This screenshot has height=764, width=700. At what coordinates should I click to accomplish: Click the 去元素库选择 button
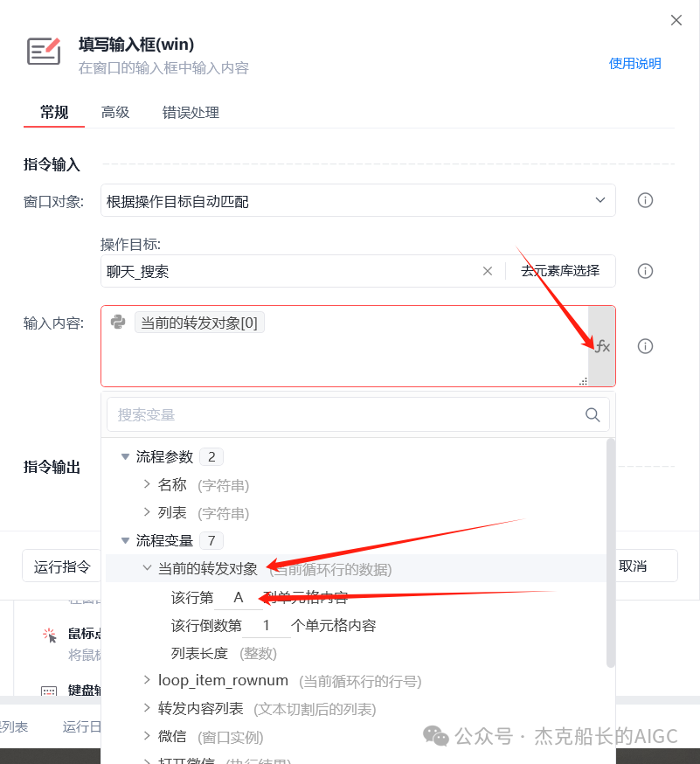click(561, 271)
